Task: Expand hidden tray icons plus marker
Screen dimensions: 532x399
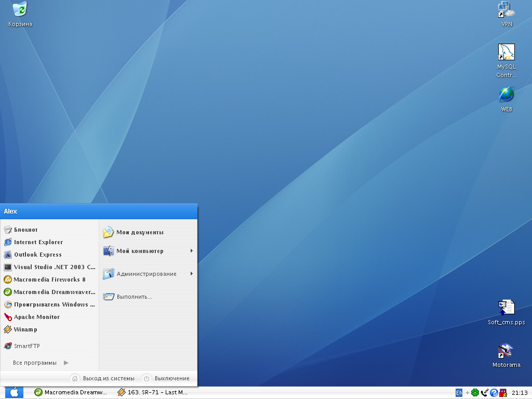Action: (467, 393)
